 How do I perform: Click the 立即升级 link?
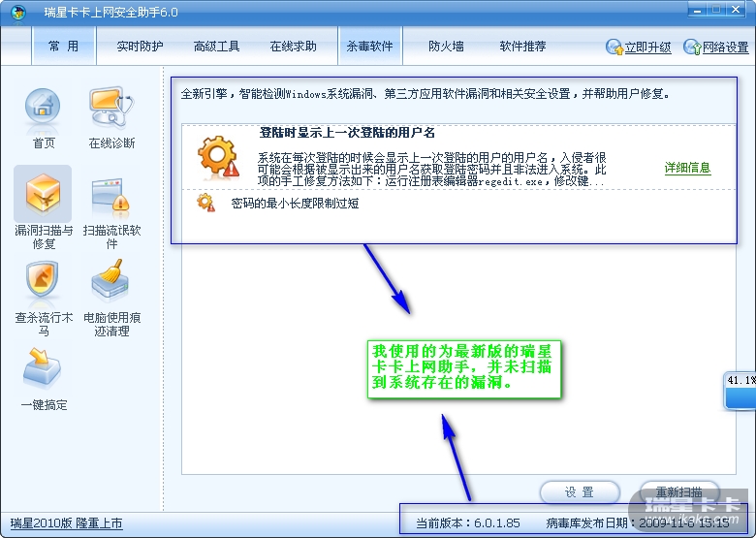647,47
